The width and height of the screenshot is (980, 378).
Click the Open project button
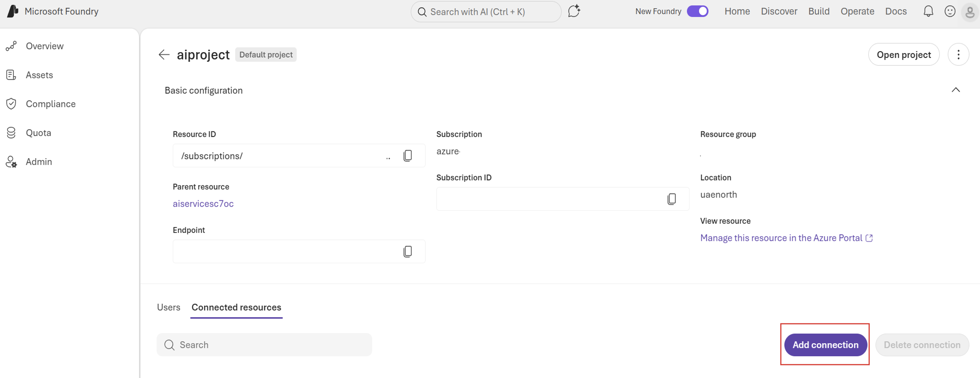click(x=904, y=55)
